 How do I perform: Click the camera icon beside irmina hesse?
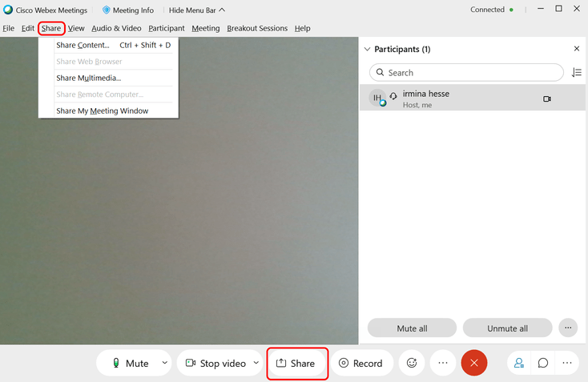(x=547, y=99)
